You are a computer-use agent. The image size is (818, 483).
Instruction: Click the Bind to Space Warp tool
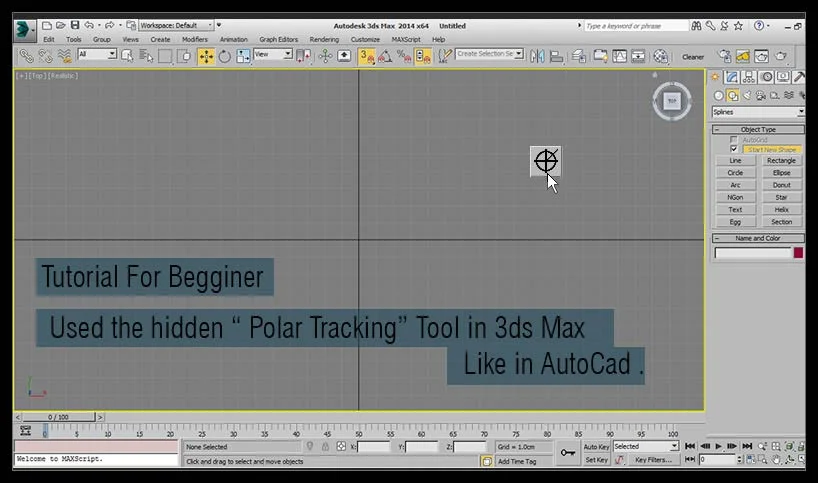coord(64,55)
